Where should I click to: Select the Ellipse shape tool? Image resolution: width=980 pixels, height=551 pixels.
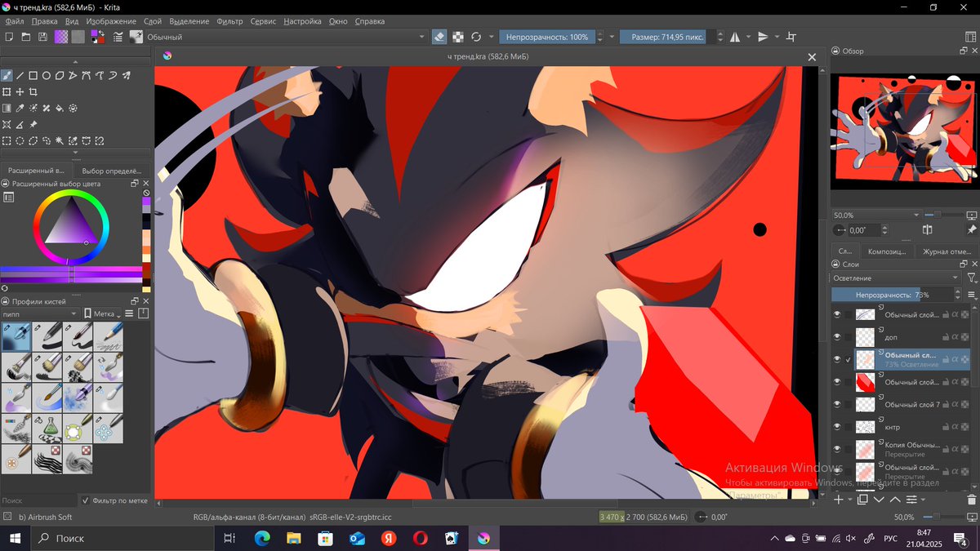click(47, 76)
